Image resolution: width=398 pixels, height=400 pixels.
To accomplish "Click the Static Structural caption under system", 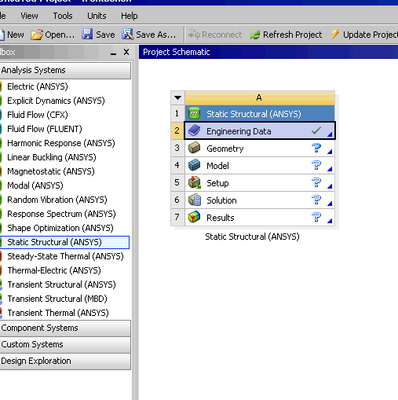I will 252,237.
